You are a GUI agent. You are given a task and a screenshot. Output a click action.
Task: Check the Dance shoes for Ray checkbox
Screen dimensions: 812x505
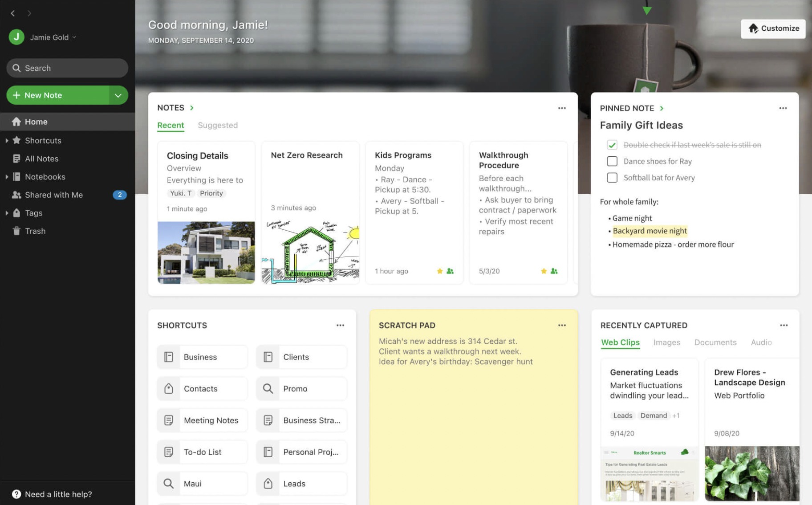tap(613, 161)
